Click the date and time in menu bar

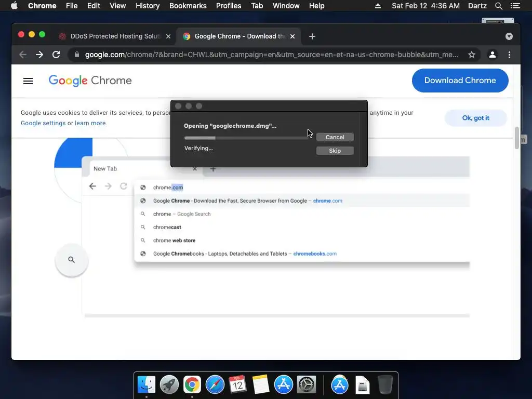coord(425,6)
